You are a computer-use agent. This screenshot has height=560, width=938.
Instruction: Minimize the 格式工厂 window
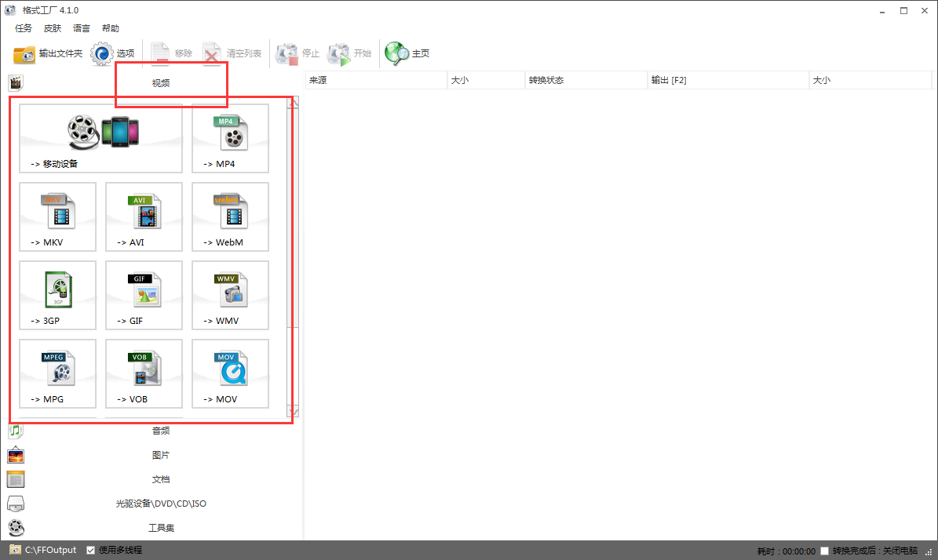882,11
